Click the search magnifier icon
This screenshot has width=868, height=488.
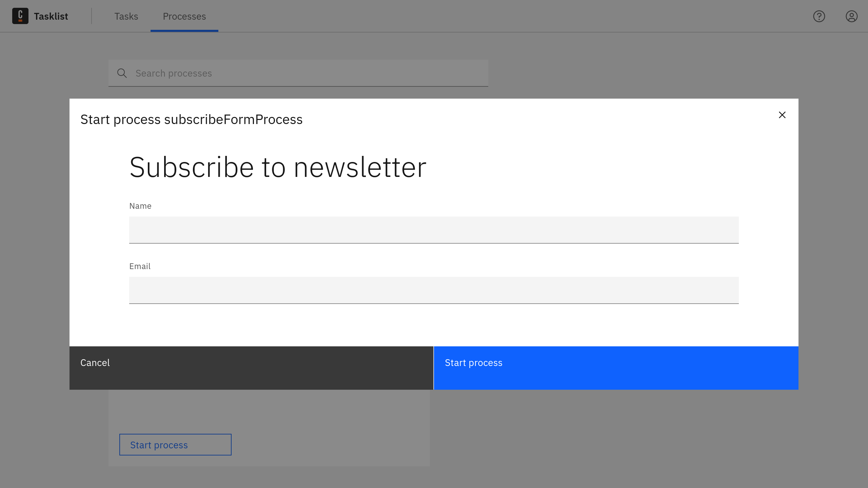pyautogui.click(x=122, y=73)
